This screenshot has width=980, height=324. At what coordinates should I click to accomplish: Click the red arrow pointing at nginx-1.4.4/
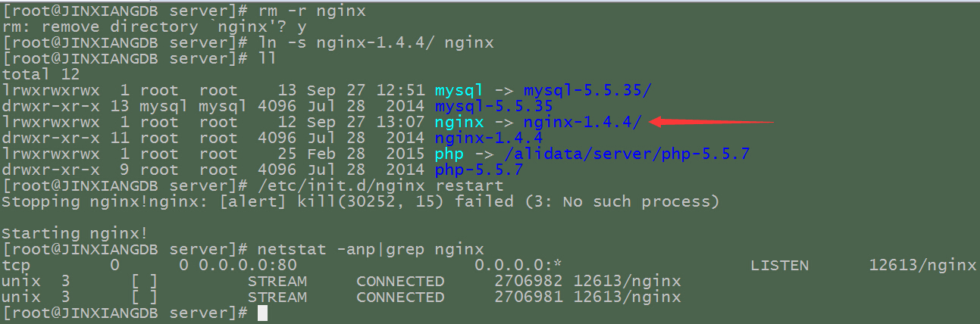[x=711, y=122]
